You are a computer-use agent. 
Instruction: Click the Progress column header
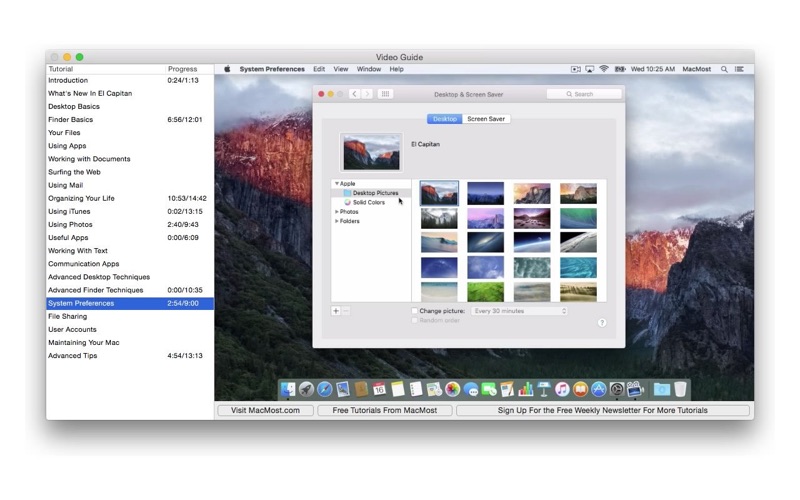189,69
